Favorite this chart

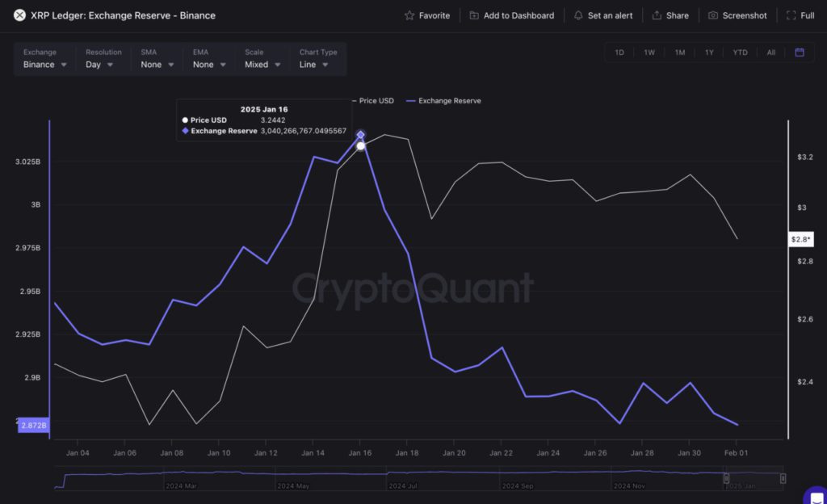pos(427,15)
